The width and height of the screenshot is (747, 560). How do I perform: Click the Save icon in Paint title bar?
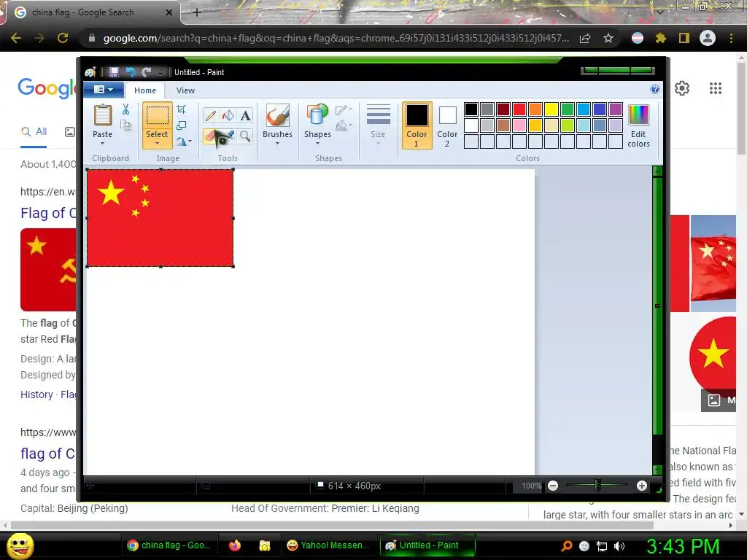click(114, 72)
